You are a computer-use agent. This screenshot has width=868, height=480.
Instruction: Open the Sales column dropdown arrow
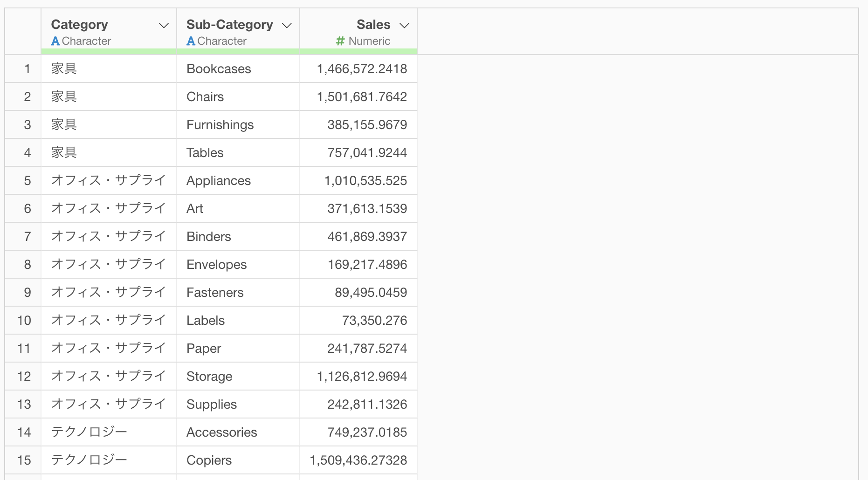pyautogui.click(x=405, y=25)
